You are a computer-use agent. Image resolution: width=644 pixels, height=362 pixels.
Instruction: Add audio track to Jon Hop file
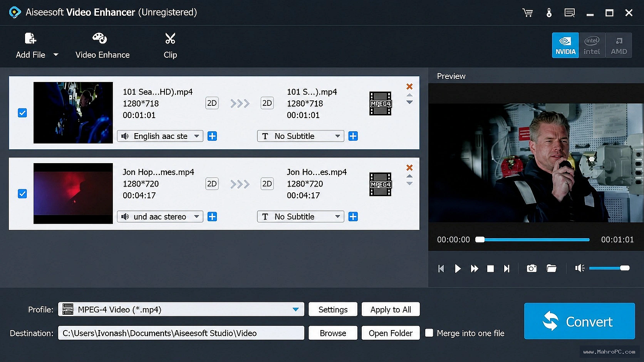[x=212, y=217]
